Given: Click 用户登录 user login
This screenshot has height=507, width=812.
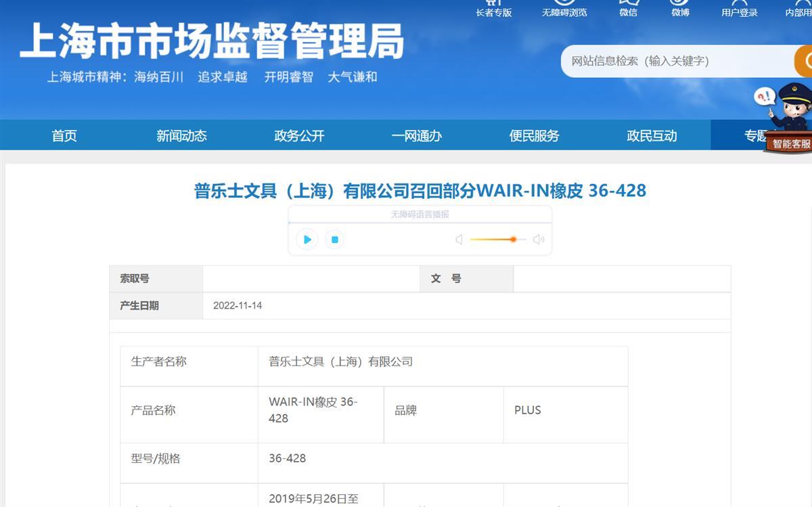Looking at the screenshot, I should (x=739, y=9).
